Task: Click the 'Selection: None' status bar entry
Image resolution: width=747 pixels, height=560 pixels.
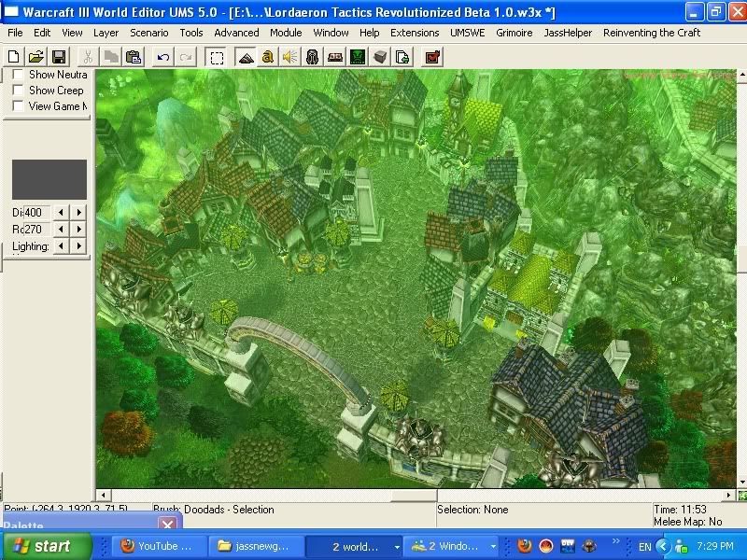Action: point(472,510)
